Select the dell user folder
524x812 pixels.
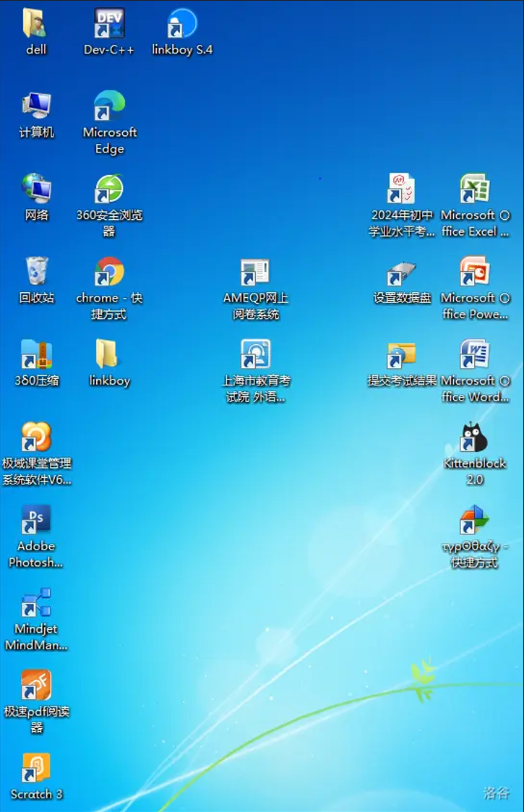36,25
